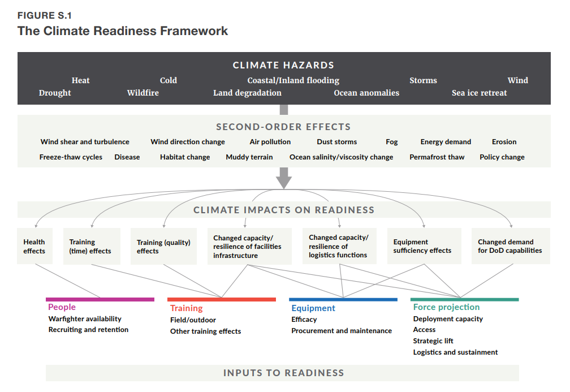Click the 'Permafrost thaw' effect

pos(437,157)
